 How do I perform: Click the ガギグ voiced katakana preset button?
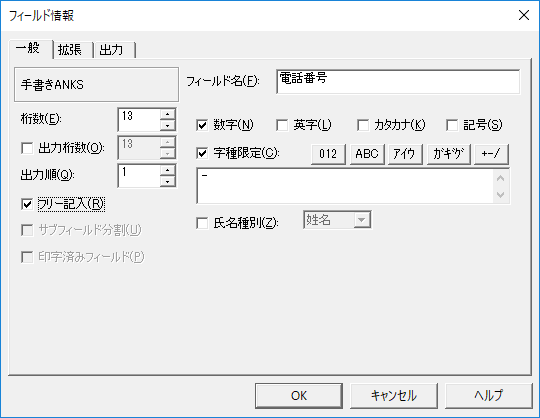click(x=448, y=154)
